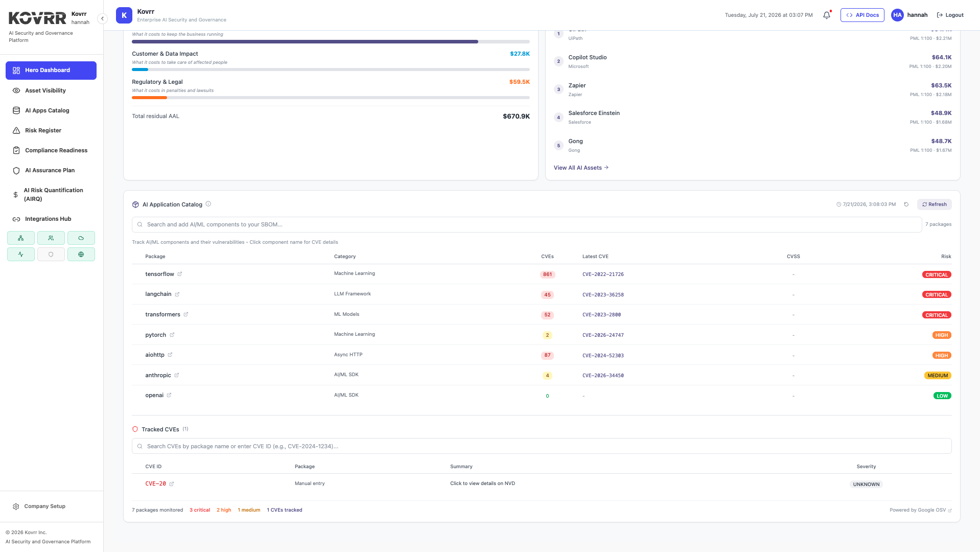Open tensorflow external link icon

tap(180, 274)
